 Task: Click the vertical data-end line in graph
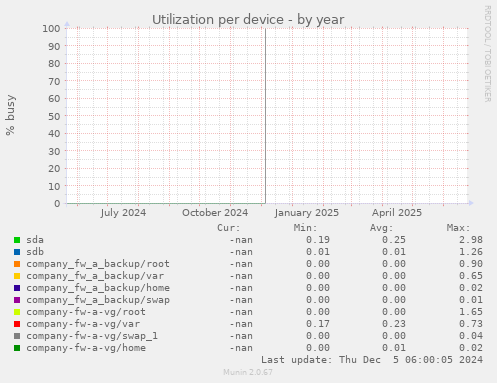tap(265, 116)
